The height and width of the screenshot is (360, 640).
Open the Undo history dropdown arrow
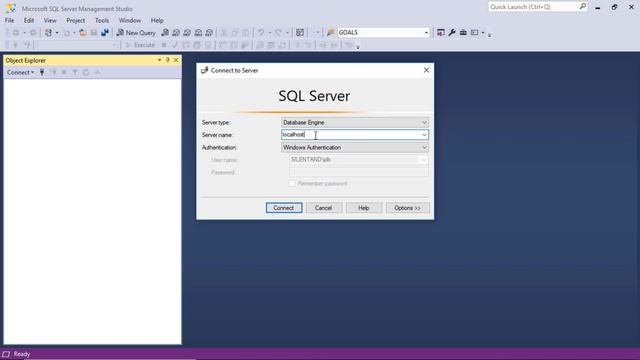point(269,33)
